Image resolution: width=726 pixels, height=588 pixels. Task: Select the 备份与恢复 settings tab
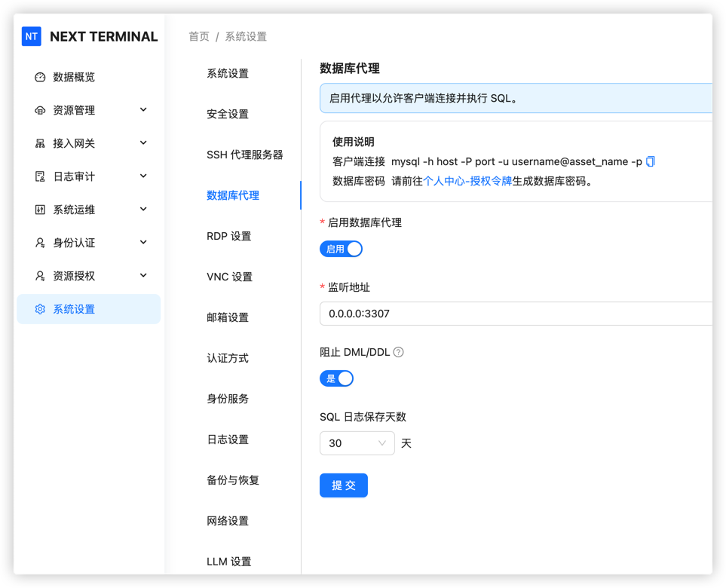[233, 480]
